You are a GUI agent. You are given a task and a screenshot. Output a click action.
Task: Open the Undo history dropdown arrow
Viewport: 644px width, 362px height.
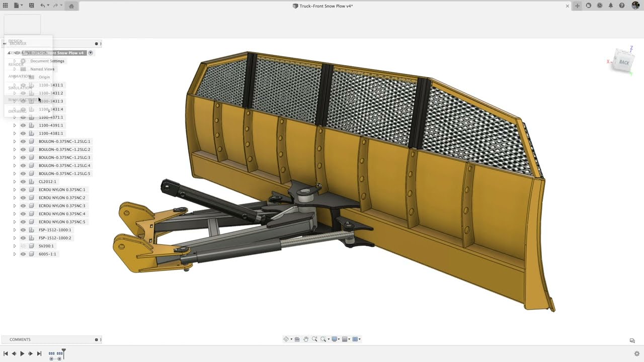(48, 6)
